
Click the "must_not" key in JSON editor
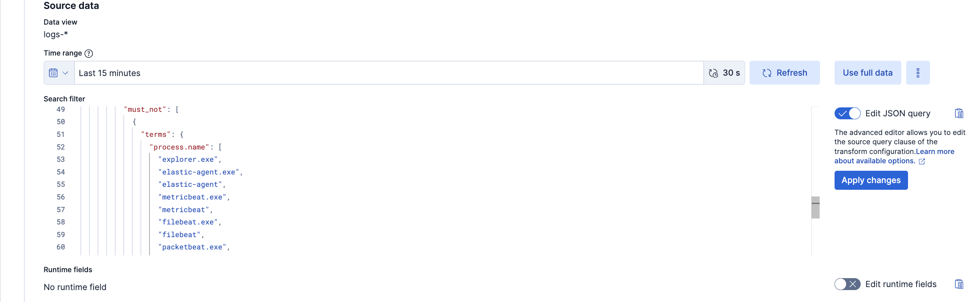pos(145,110)
